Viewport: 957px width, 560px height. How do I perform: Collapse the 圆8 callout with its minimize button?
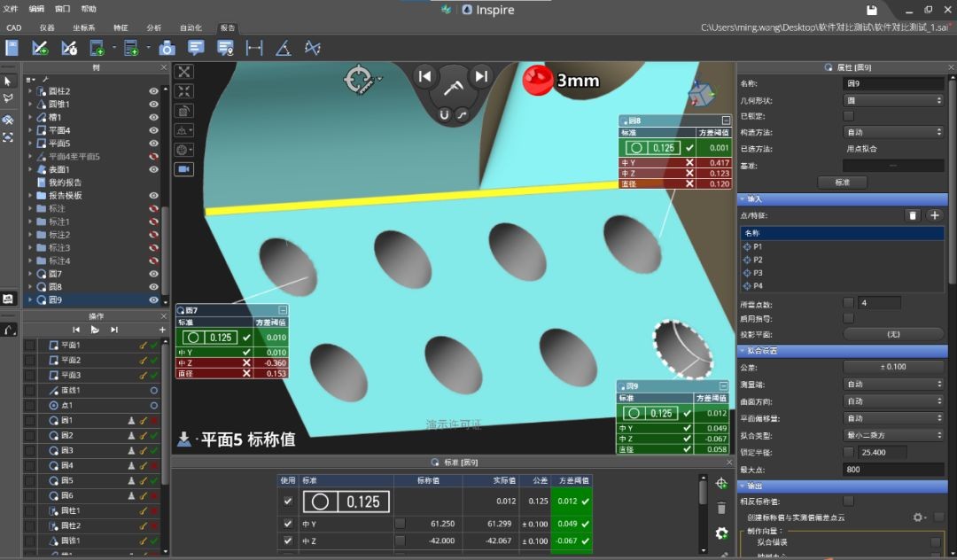(725, 121)
